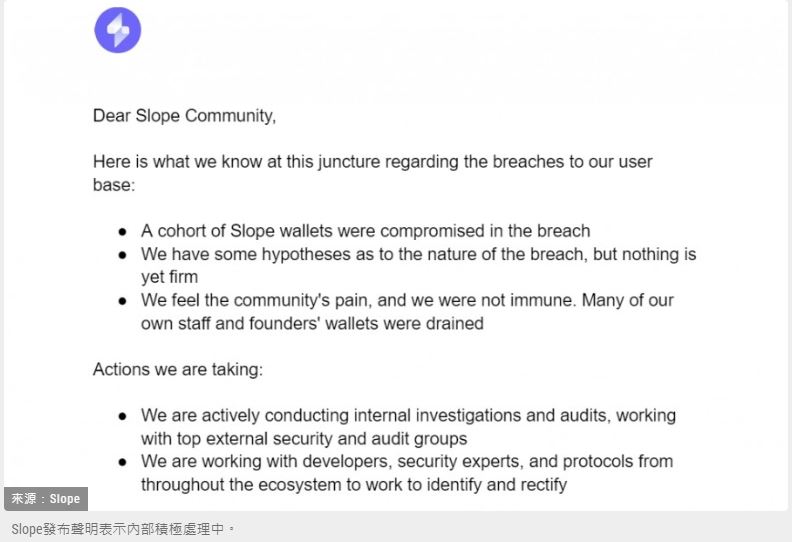This screenshot has width=792, height=542.
Task: Click the bullet dot before 'We have some'
Action: click(123, 256)
